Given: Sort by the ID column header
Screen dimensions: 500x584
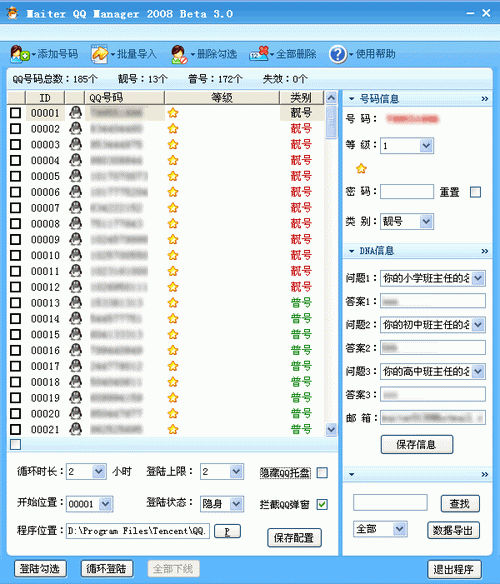Looking at the screenshot, I should (x=45, y=98).
